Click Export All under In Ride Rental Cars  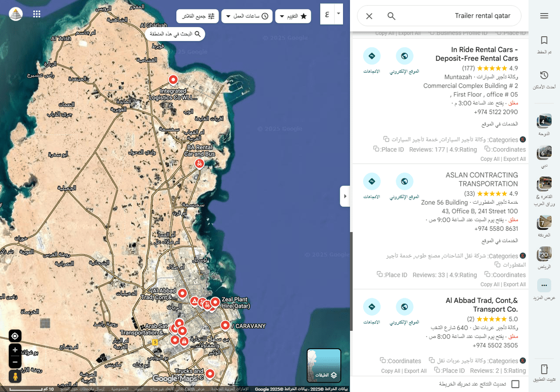[514, 159]
